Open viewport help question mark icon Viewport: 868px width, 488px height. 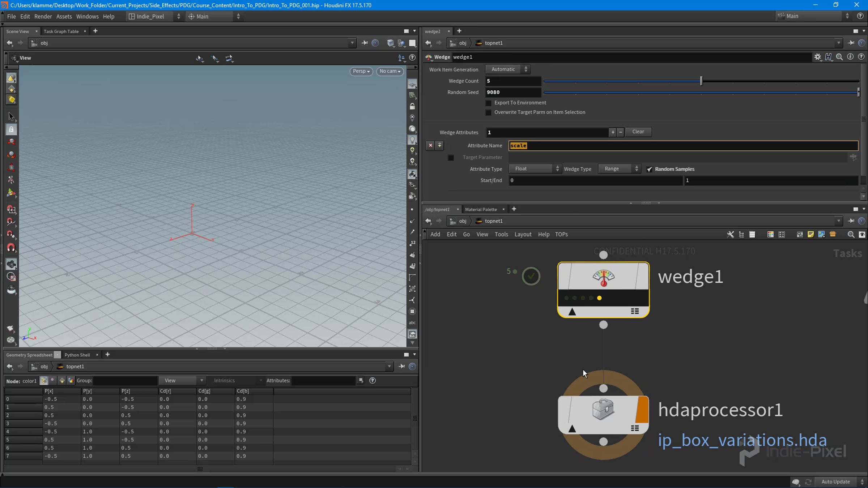pos(412,57)
